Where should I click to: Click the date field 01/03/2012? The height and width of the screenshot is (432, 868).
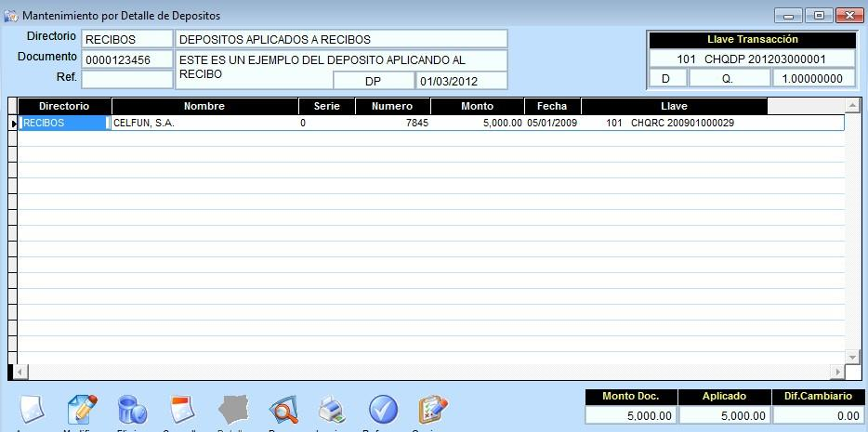pyautogui.click(x=461, y=80)
